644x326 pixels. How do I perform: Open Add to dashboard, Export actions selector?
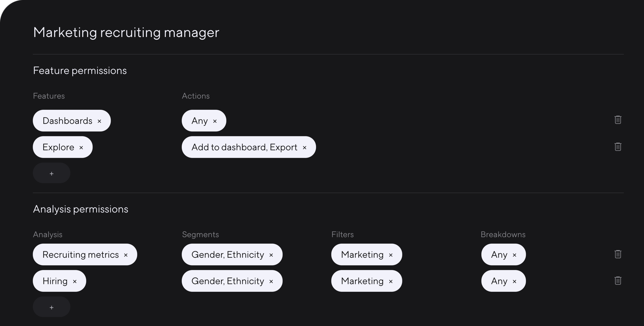click(244, 147)
